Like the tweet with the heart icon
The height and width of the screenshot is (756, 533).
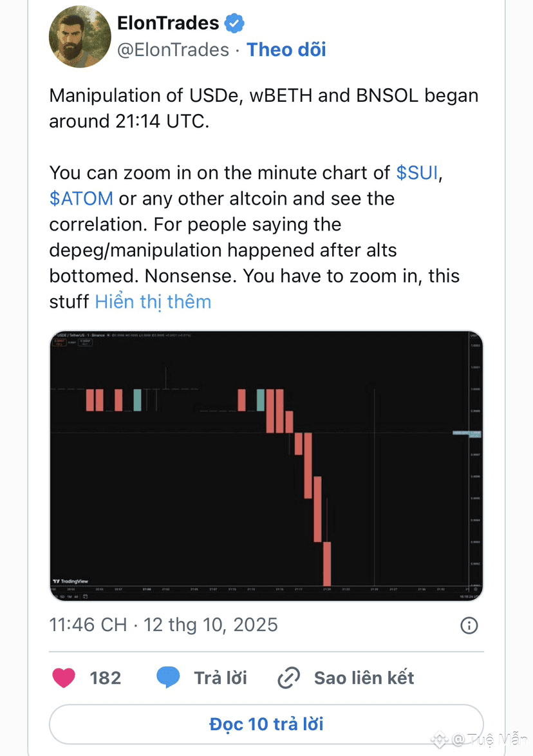[63, 677]
